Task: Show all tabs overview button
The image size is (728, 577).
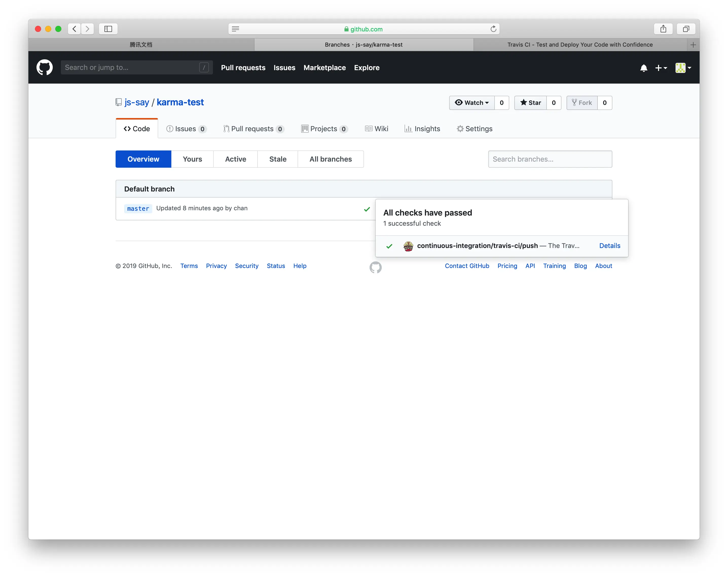Action: click(686, 29)
